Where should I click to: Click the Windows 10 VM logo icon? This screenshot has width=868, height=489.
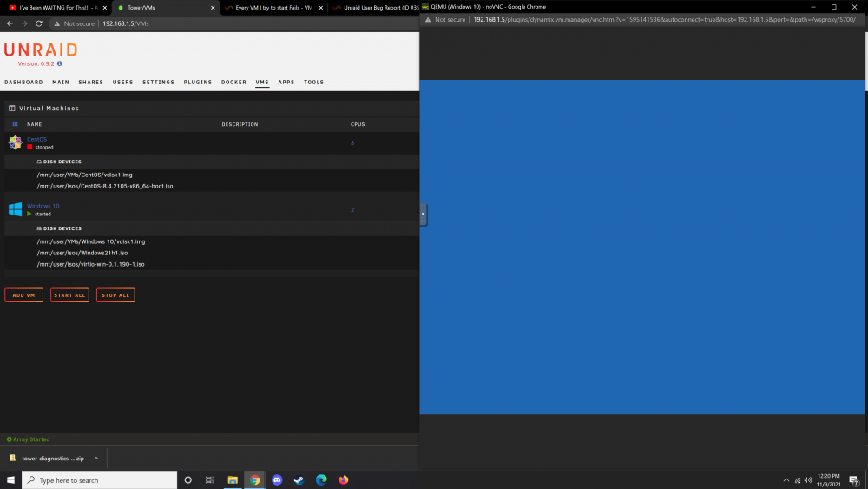point(15,209)
